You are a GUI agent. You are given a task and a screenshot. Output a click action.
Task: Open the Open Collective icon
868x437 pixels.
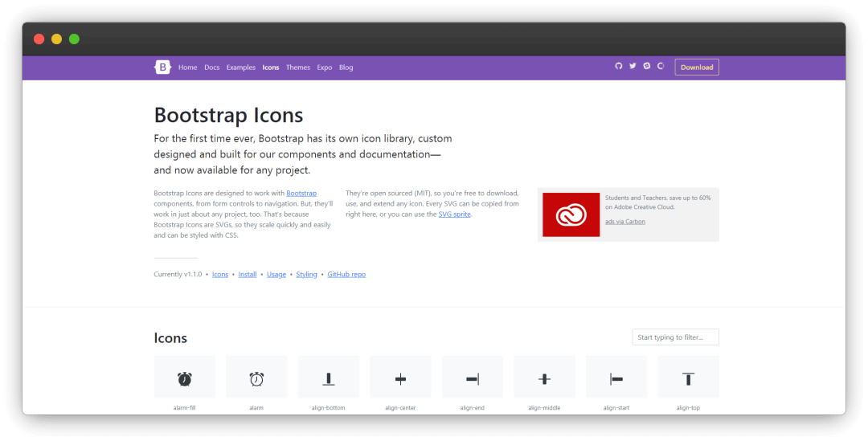point(661,66)
